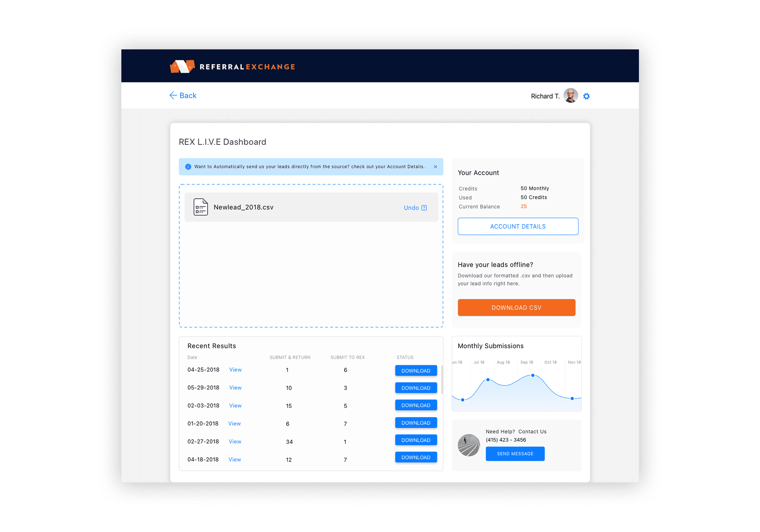Click the Sep 18 chart data point
The height and width of the screenshot is (532, 760).
pyautogui.click(x=533, y=375)
